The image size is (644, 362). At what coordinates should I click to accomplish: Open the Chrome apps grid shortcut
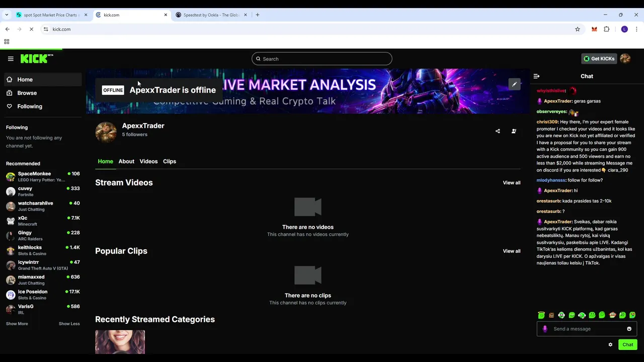click(x=7, y=42)
